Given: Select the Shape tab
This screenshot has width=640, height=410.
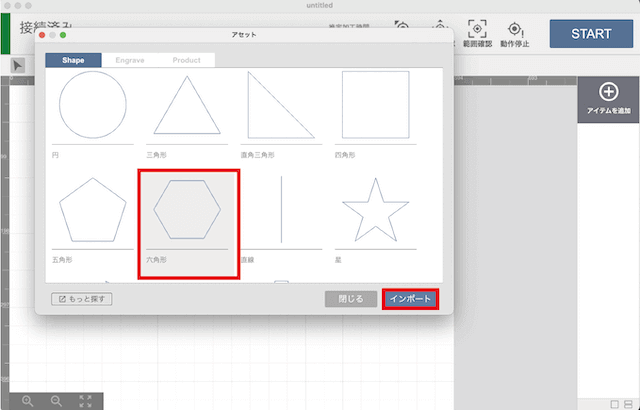Looking at the screenshot, I should click(75, 60).
